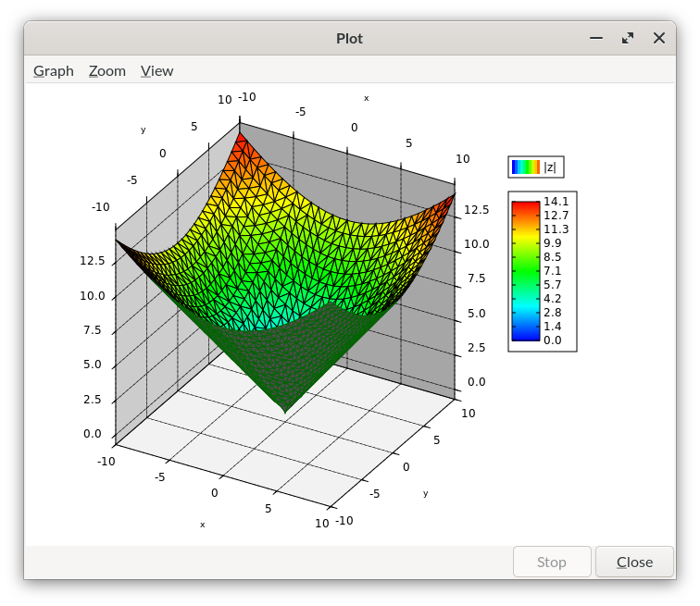Screen dimensions: 700x606
Task: Click the 8.5 color scale label
Action: pos(552,257)
